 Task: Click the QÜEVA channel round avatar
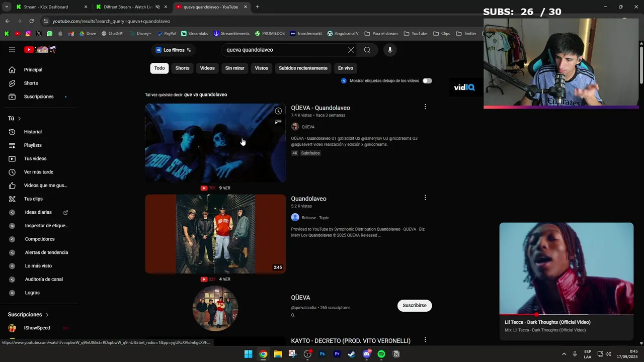[x=215, y=308]
